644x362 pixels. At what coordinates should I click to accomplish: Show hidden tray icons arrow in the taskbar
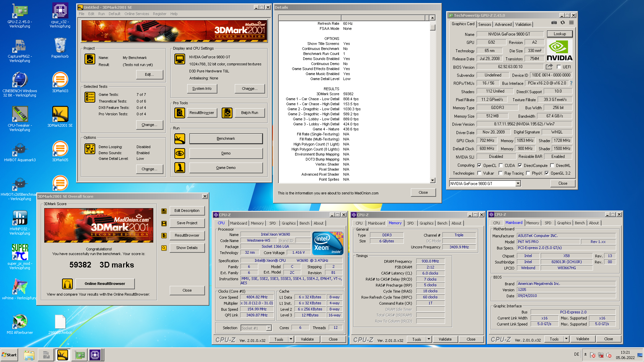[x=585, y=355]
